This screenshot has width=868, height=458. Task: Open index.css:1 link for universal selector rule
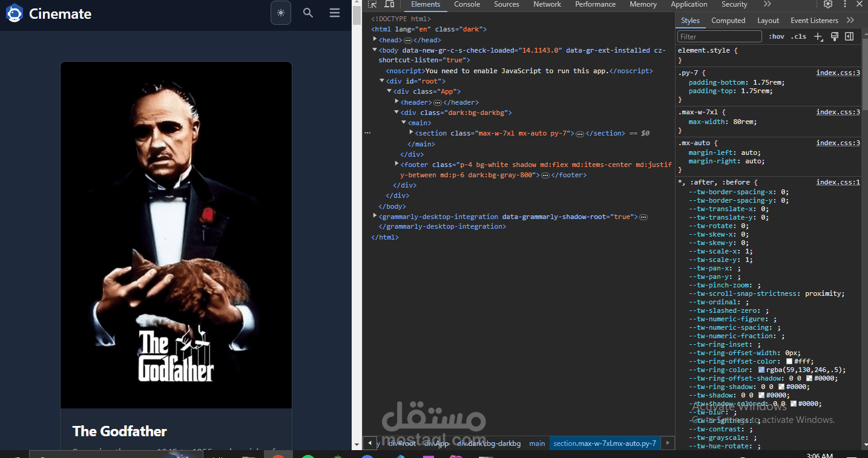(x=838, y=182)
